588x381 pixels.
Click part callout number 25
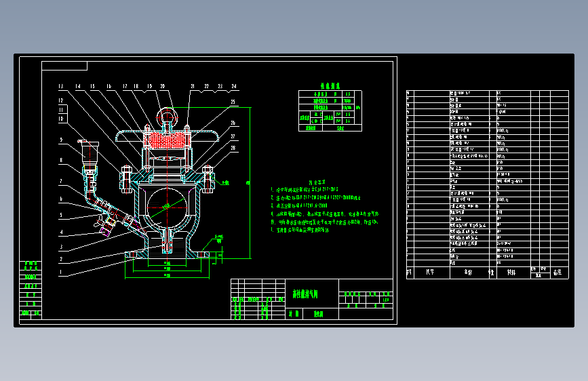point(233,102)
